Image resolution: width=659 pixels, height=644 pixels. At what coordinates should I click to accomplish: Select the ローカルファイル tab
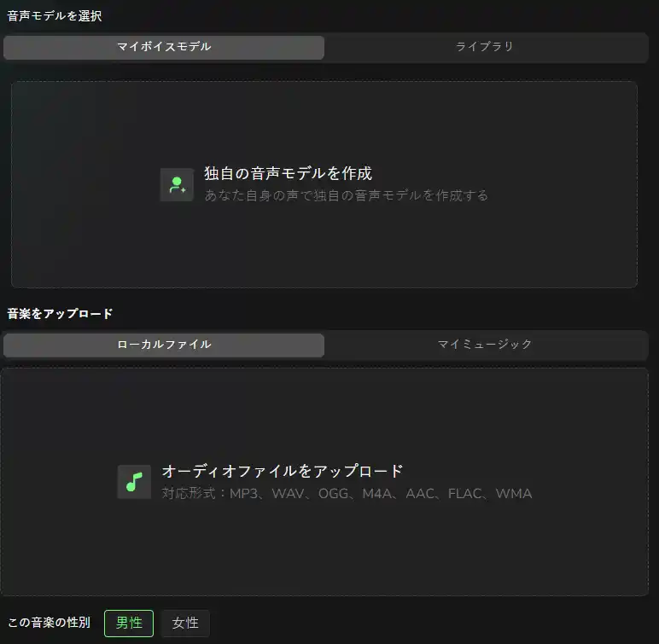click(x=164, y=345)
